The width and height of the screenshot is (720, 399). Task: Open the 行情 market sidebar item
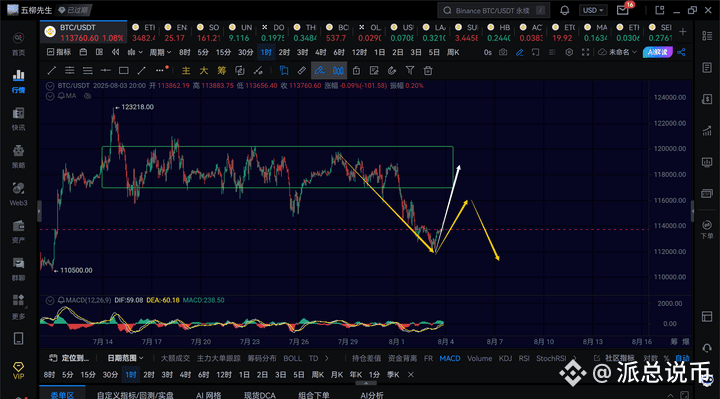[x=18, y=81]
